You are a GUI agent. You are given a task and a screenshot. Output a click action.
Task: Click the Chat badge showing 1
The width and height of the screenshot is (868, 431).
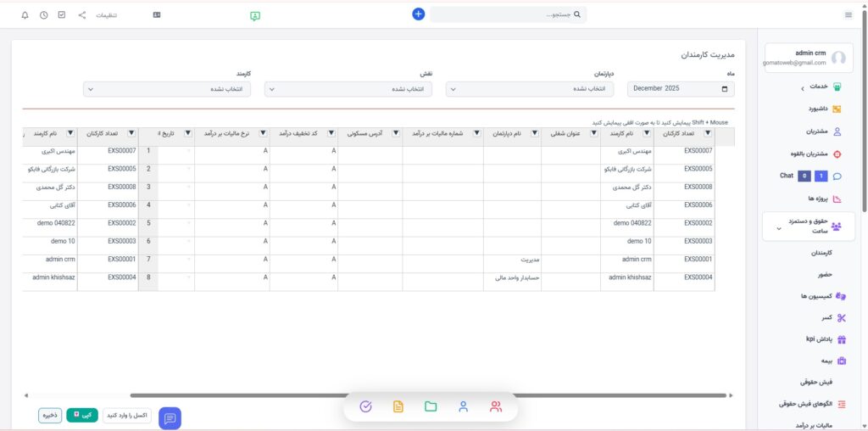click(821, 176)
